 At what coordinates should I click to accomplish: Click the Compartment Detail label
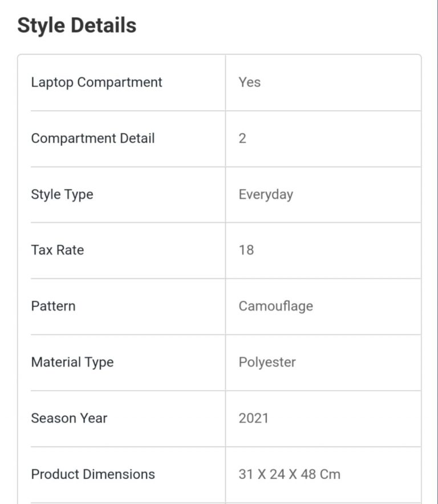coord(92,138)
